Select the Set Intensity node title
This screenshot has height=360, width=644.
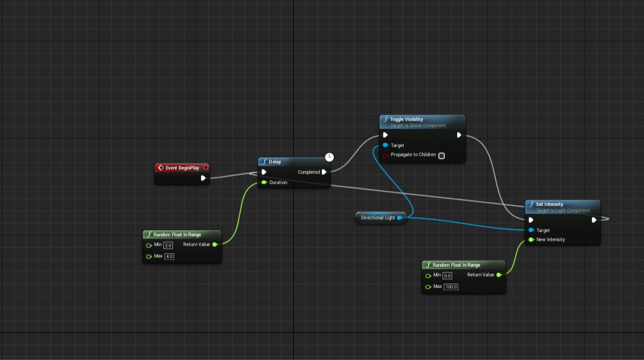[549, 204]
